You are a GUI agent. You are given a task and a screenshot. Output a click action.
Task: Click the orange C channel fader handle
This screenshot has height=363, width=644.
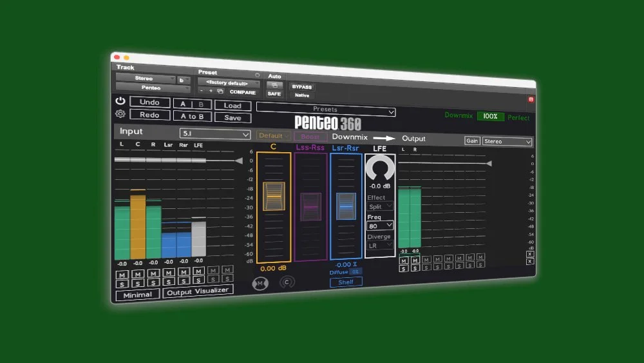click(274, 196)
